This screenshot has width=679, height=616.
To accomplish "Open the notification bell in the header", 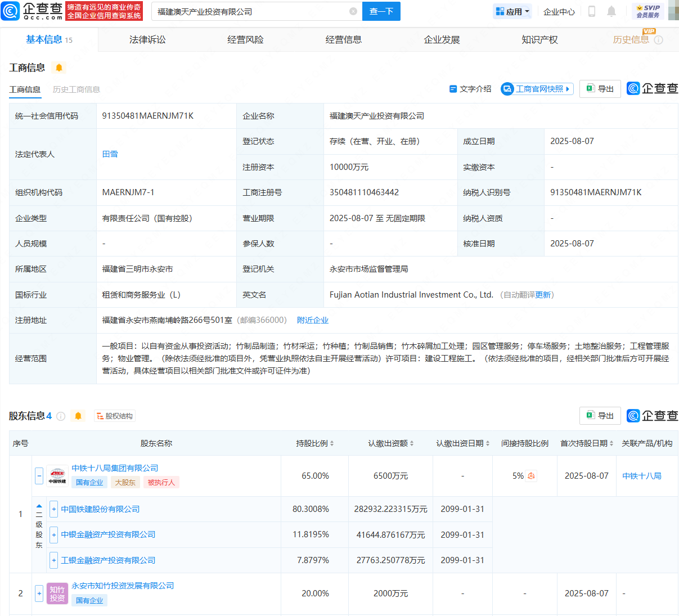I will (611, 11).
